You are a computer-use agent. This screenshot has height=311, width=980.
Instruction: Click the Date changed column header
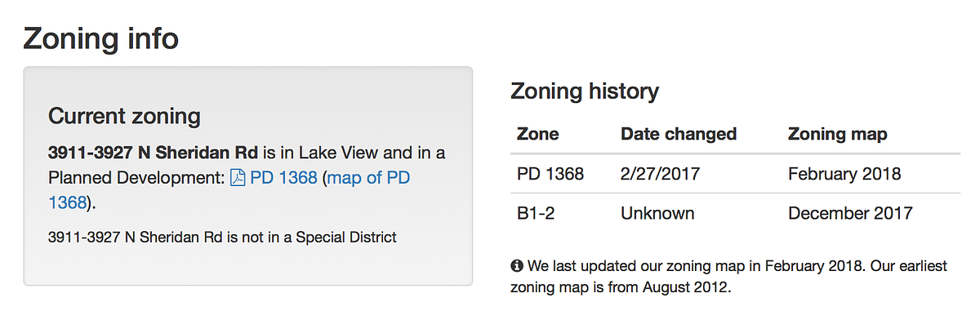point(679,134)
